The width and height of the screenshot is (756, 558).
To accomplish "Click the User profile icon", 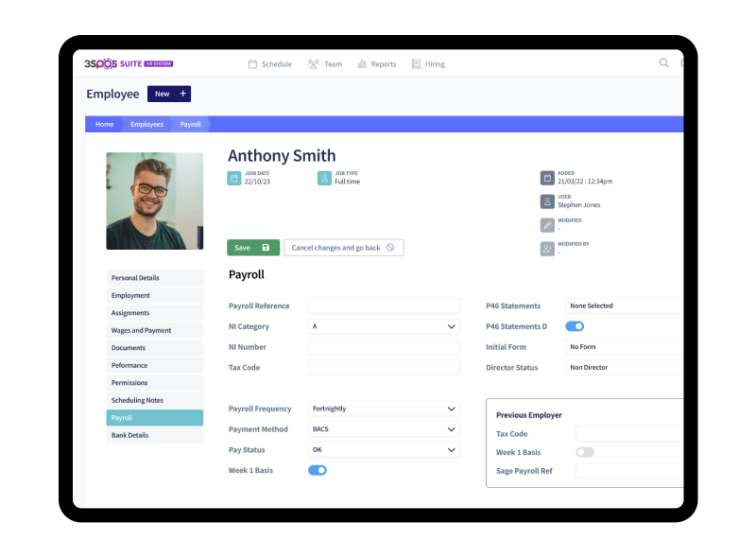I will tap(547, 201).
